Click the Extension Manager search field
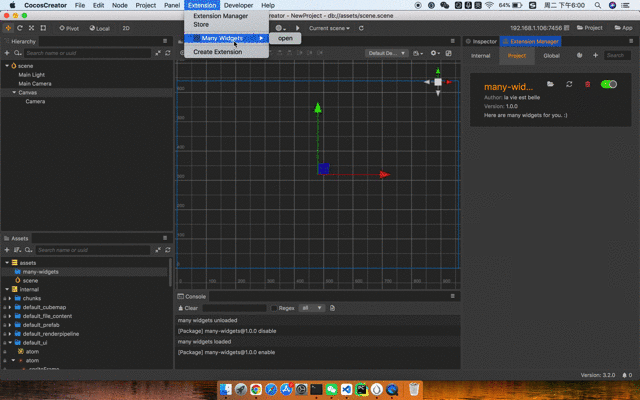Viewport: 640px width, 400px height. (617, 55)
